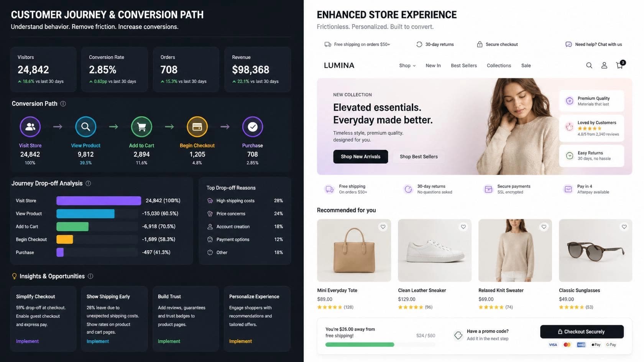
Task: Click the LUMINA logo
Action: click(x=339, y=66)
